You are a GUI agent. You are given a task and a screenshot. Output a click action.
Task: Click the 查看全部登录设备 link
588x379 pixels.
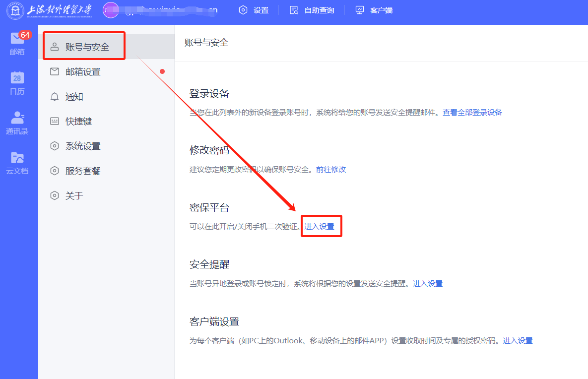point(472,113)
